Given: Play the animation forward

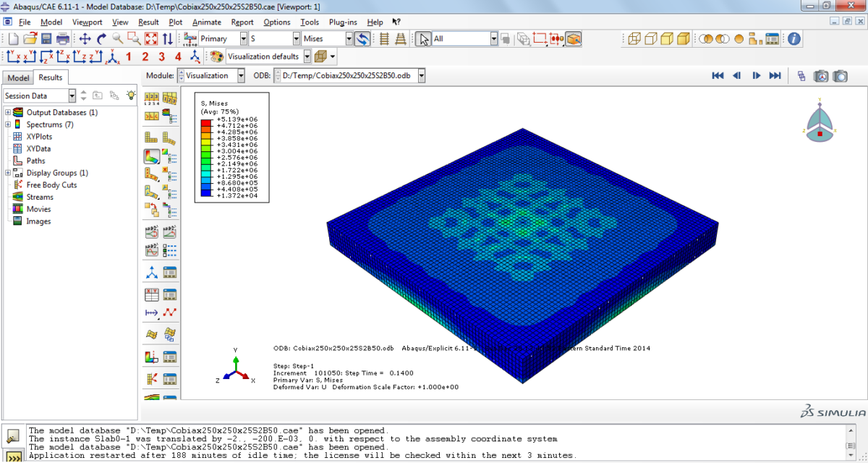Looking at the screenshot, I should click(x=756, y=75).
